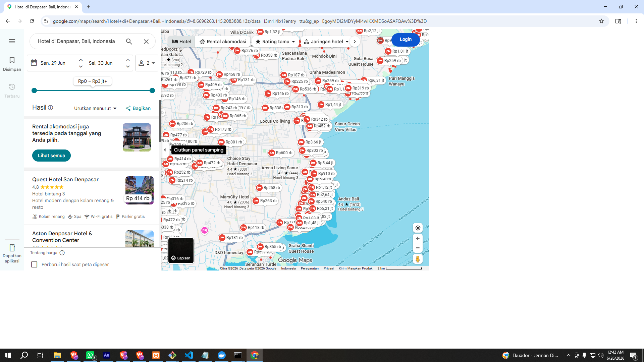Click the Sel, 30 Jun check-out date
The height and width of the screenshot is (362, 644).
tap(101, 63)
